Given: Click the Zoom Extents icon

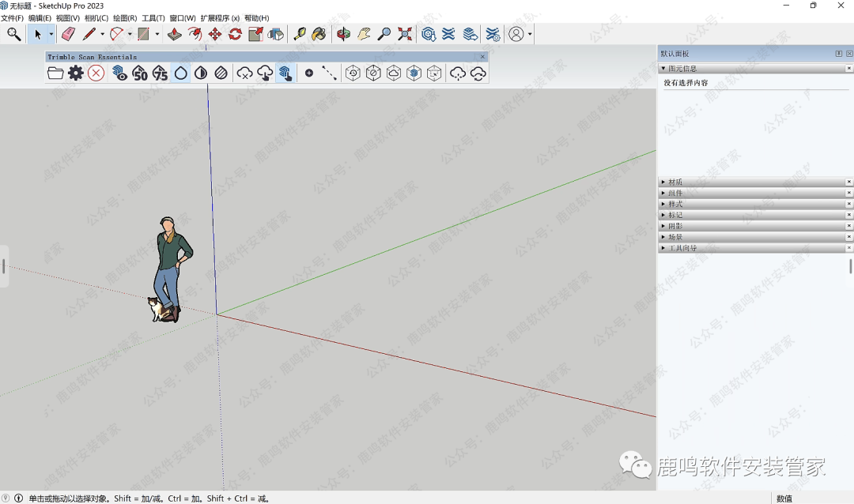Looking at the screenshot, I should tap(405, 34).
